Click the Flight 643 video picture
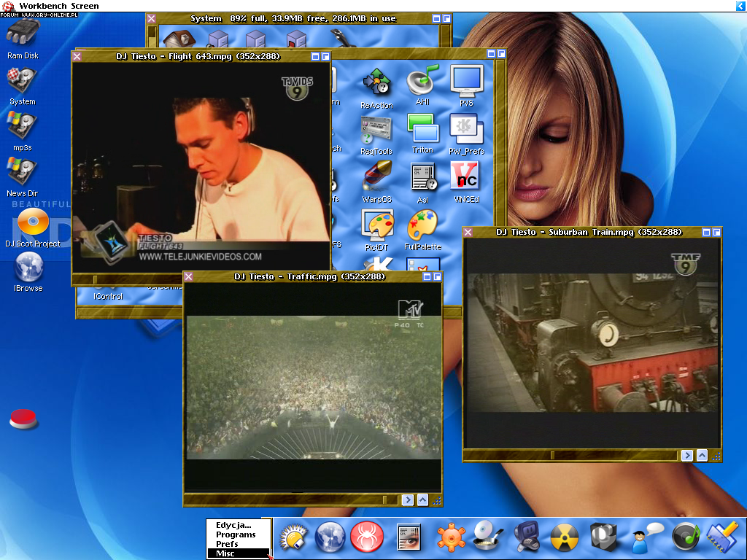The image size is (747, 560). (201, 167)
